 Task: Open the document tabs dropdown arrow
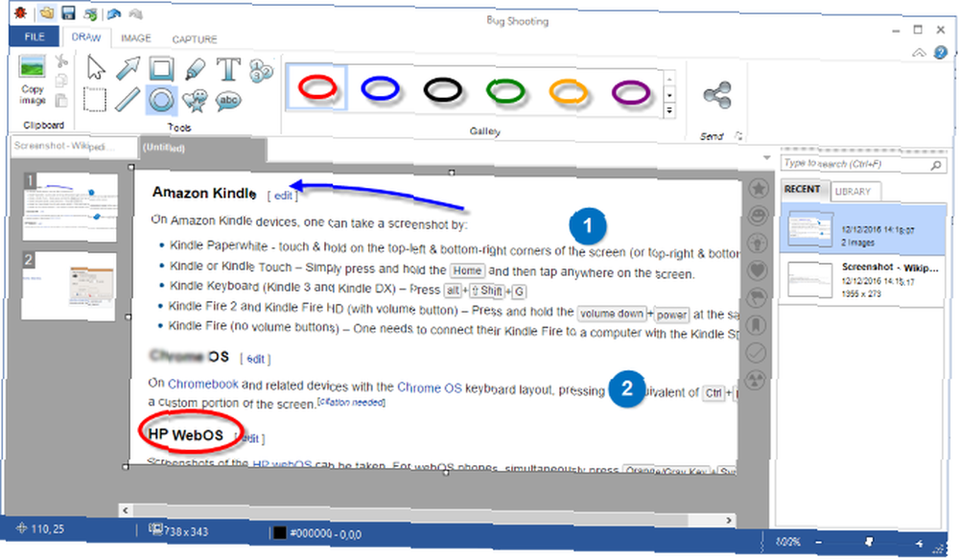(x=767, y=157)
